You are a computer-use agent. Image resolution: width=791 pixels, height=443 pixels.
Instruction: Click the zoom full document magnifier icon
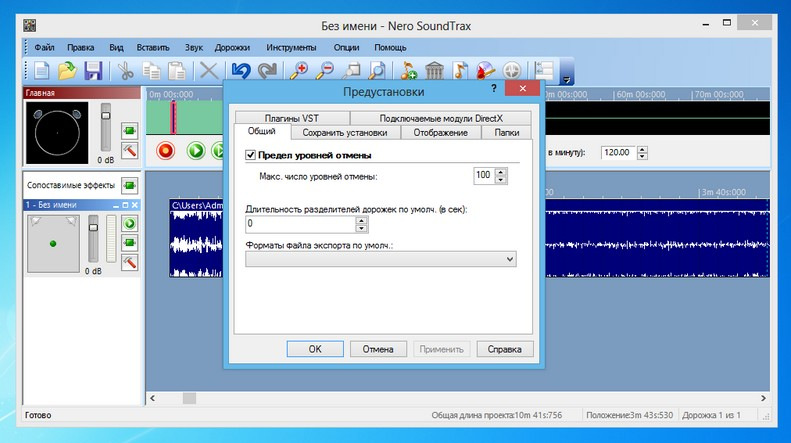point(377,71)
